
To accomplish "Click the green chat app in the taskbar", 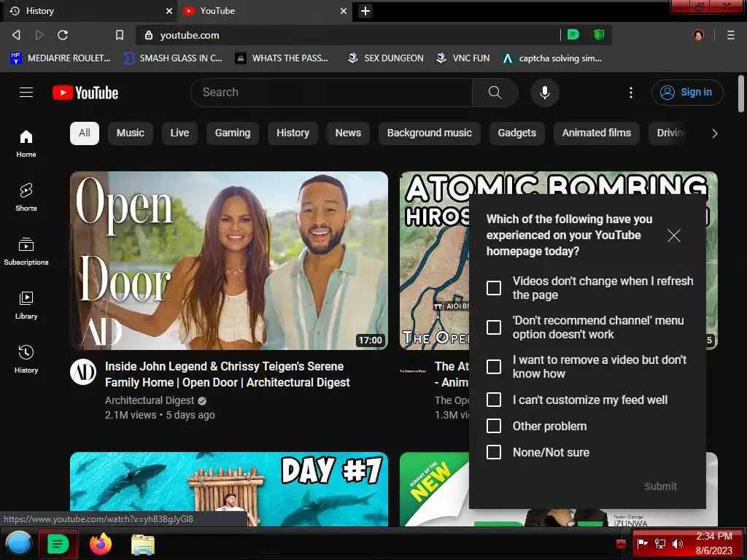I will point(58,544).
